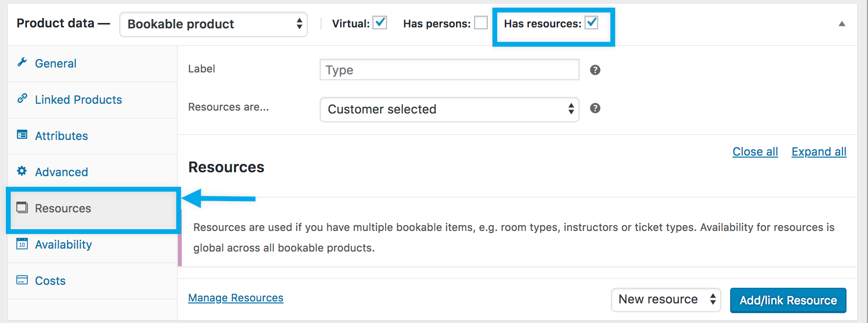Click the Resources panel icon
This screenshot has width=868, height=323.
[x=22, y=208]
